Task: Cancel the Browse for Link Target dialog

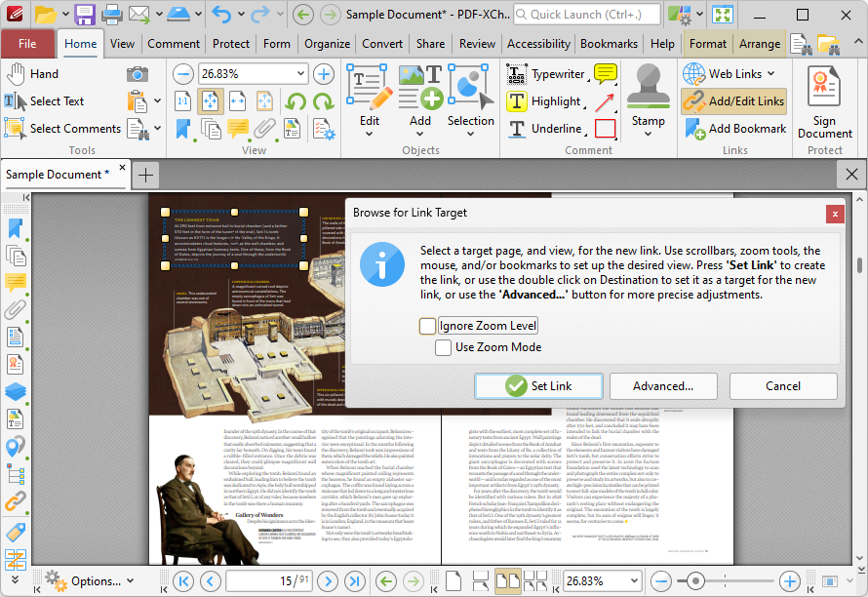Action: pyautogui.click(x=783, y=386)
